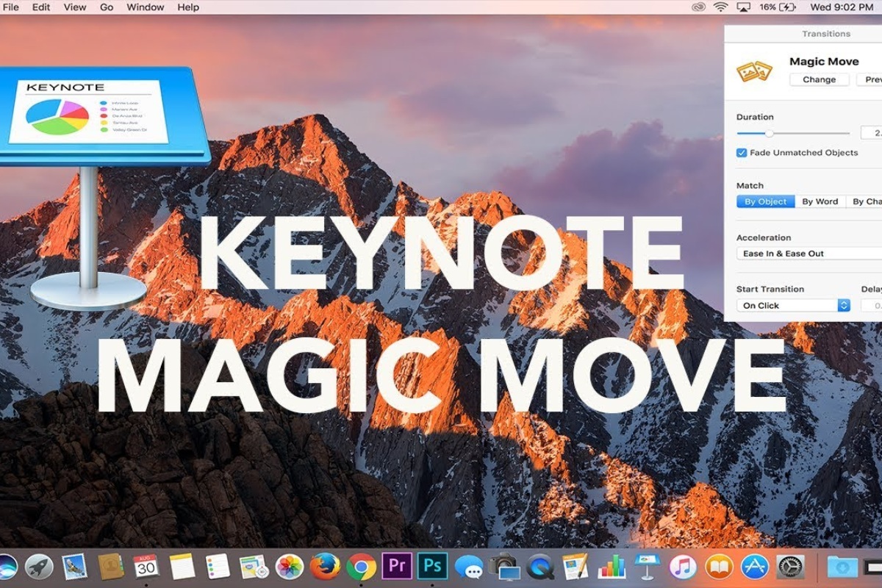
Task: Open the Window menu
Action: 146,7
